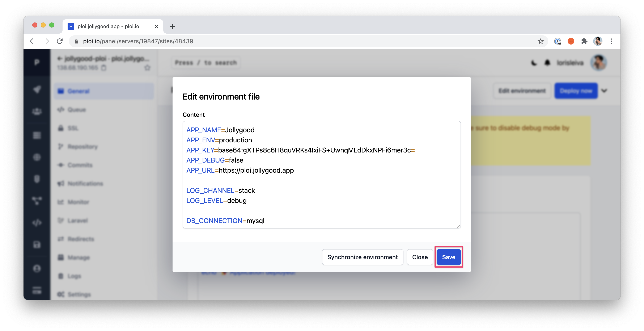The height and width of the screenshot is (331, 644).
Task: Click the user avatar in Ploi header
Action: [598, 63]
